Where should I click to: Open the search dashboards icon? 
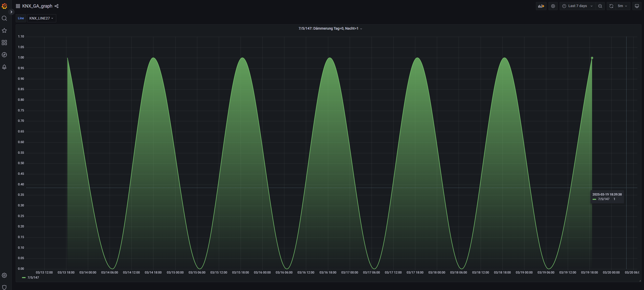pos(4,18)
